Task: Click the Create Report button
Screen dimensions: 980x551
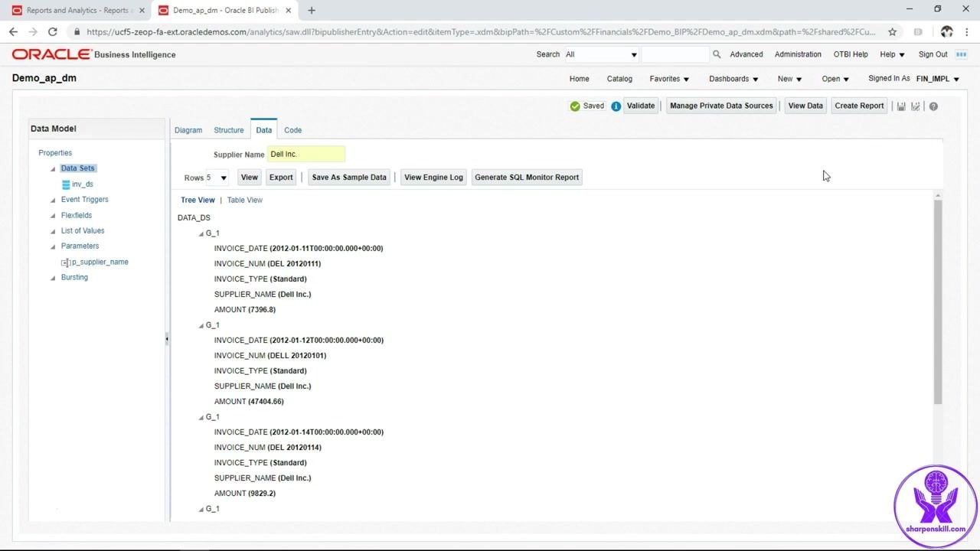Action: click(859, 106)
